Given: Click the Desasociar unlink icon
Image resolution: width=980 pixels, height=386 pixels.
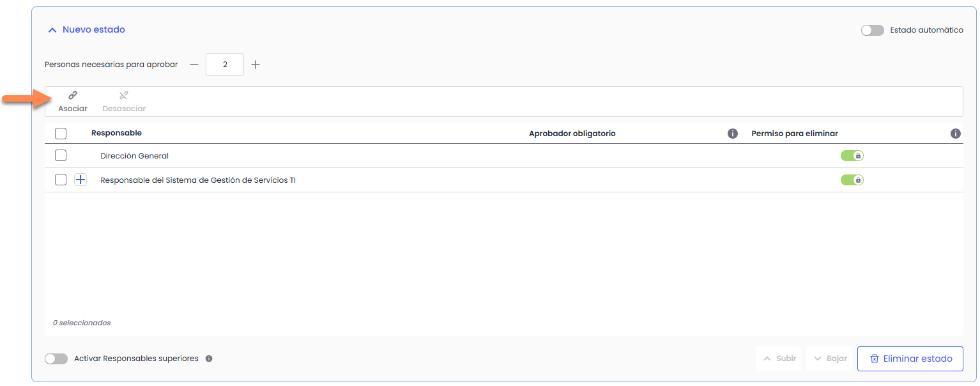Looking at the screenshot, I should [124, 96].
